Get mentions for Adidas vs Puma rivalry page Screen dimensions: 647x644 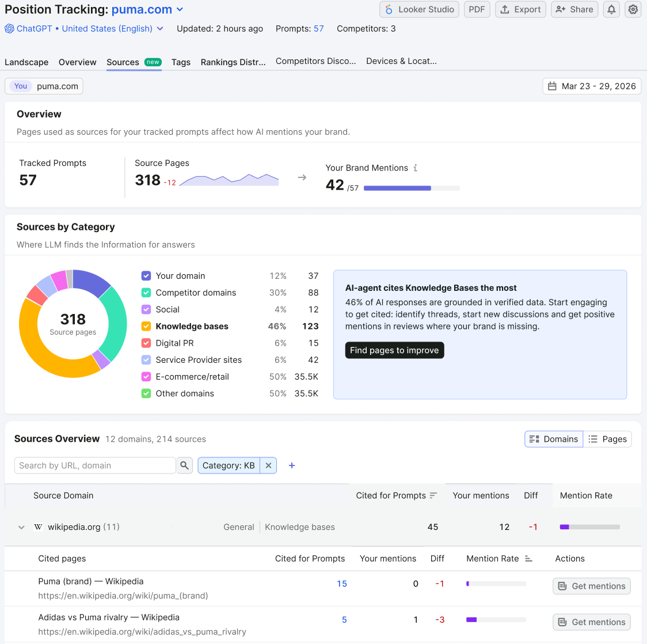[591, 622]
